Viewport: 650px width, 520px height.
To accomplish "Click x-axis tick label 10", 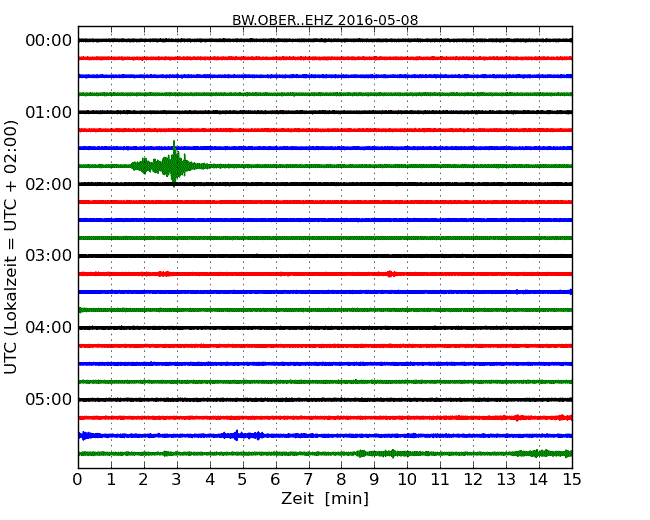I will point(407,480).
